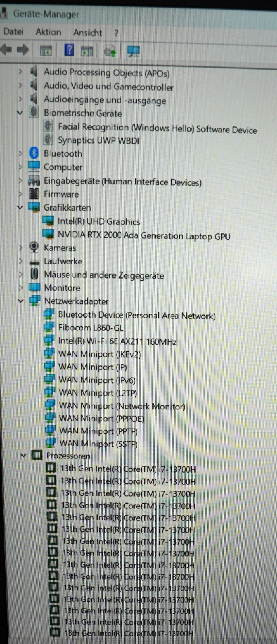
Task: Expand Audio, Video und Gamecontroller arrow
Action: coord(20,85)
